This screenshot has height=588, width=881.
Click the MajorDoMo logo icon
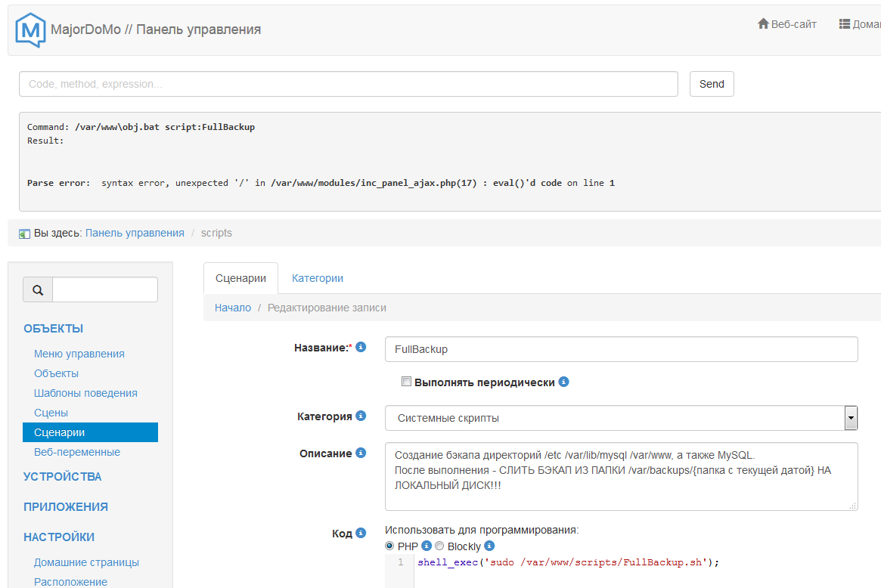tap(30, 29)
